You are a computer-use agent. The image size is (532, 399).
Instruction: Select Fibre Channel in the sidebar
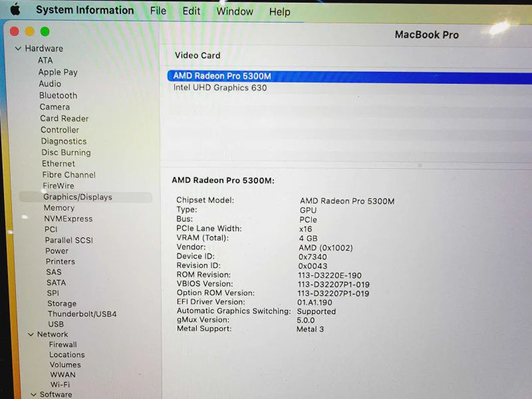(x=69, y=175)
